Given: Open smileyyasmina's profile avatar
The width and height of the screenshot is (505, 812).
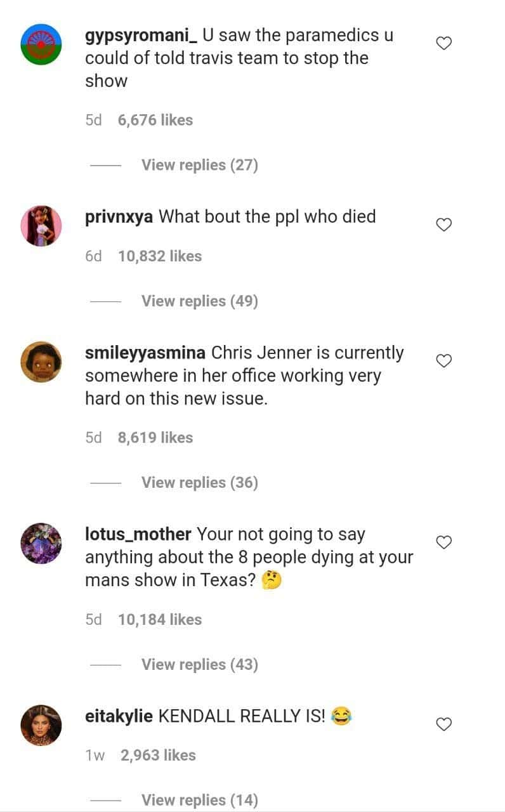Looking at the screenshot, I should pyautogui.click(x=41, y=362).
